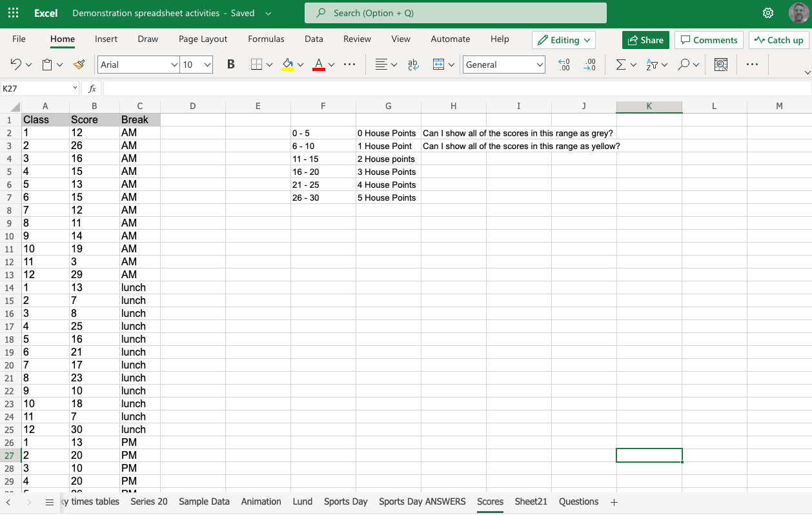Select column H header
The height and width of the screenshot is (515, 812).
454,106
